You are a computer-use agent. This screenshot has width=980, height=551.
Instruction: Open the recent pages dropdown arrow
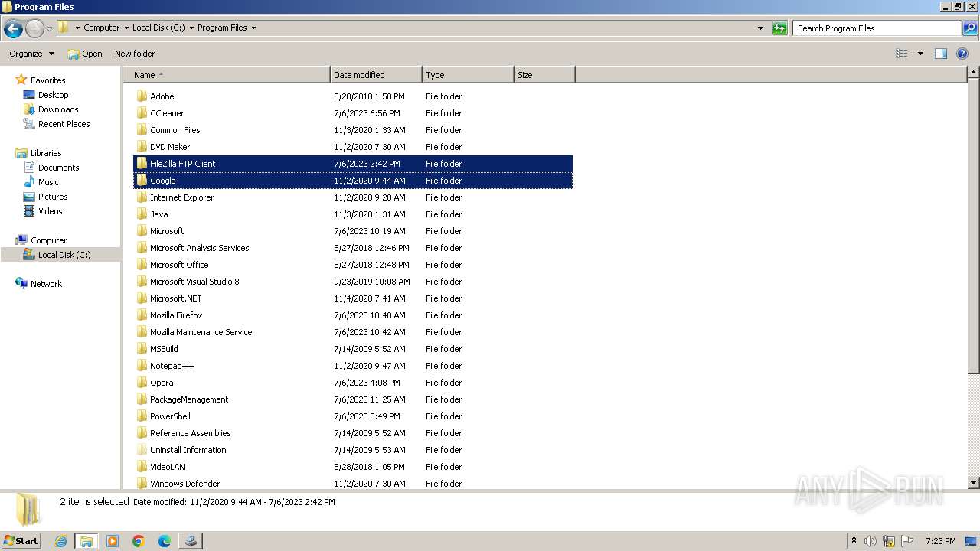pyautogui.click(x=49, y=29)
